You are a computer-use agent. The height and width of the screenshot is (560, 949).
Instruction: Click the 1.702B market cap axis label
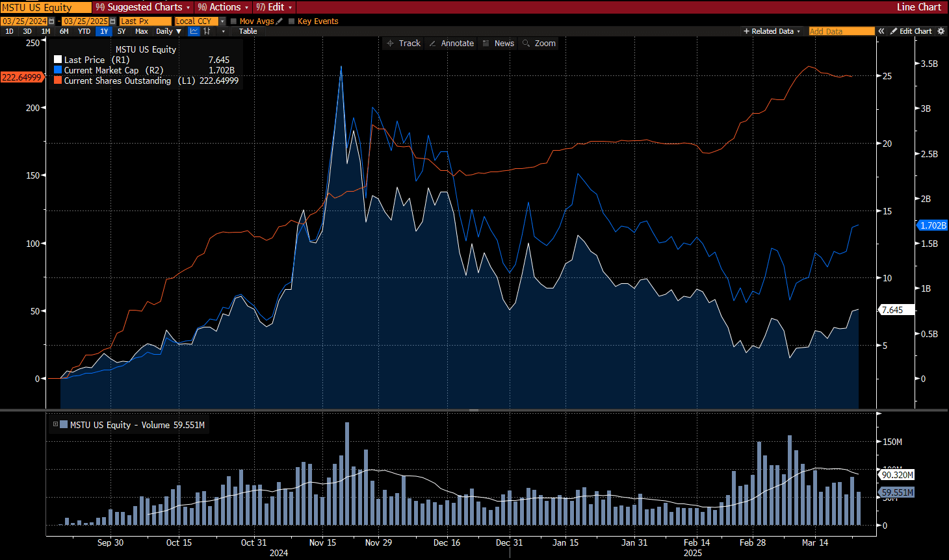933,225
